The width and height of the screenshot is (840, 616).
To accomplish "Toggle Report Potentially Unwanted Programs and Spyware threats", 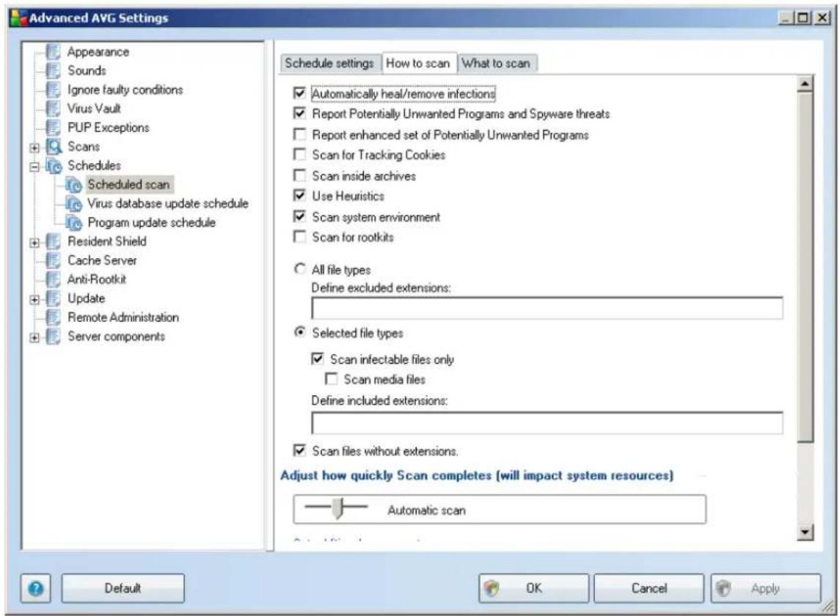I will [x=299, y=114].
